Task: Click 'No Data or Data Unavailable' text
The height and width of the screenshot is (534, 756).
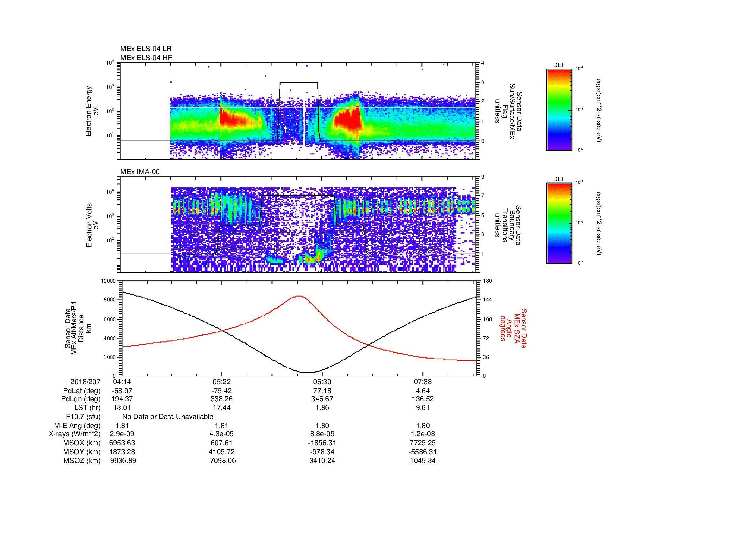Action: [x=168, y=417]
